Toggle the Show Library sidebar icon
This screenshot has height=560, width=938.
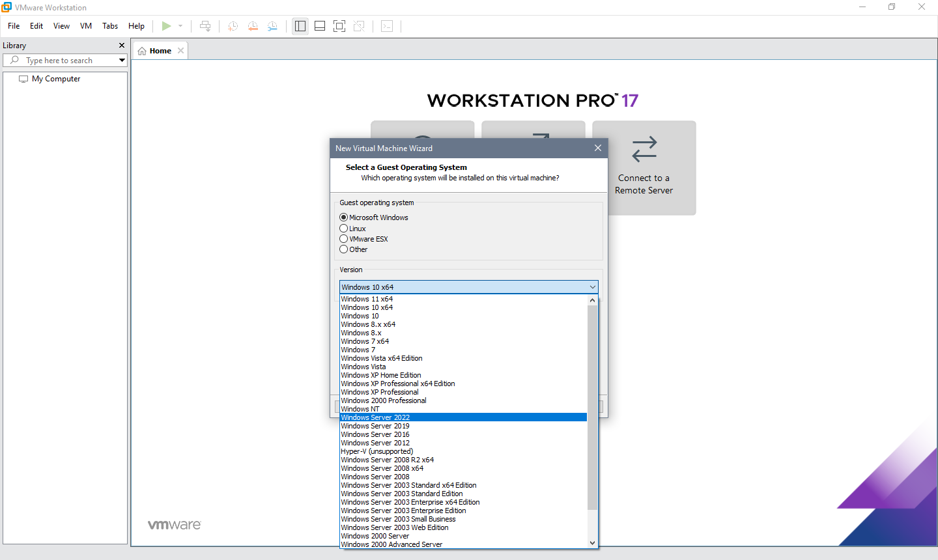click(300, 26)
